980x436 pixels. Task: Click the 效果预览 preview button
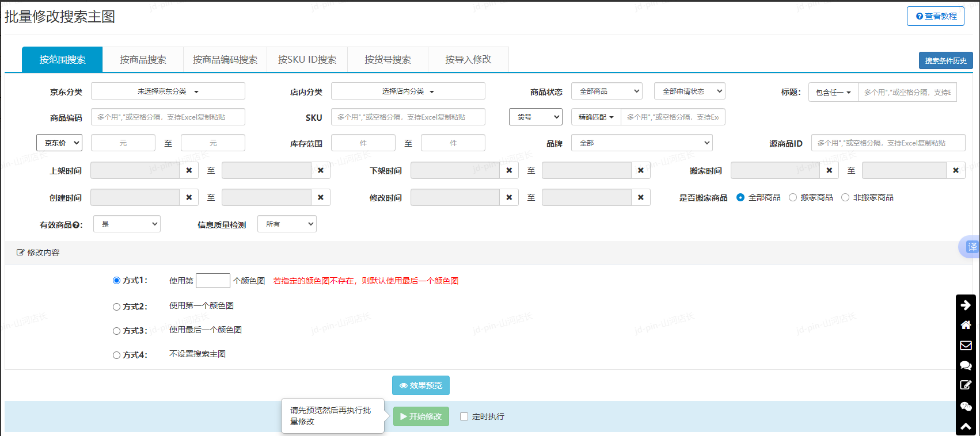click(420, 385)
